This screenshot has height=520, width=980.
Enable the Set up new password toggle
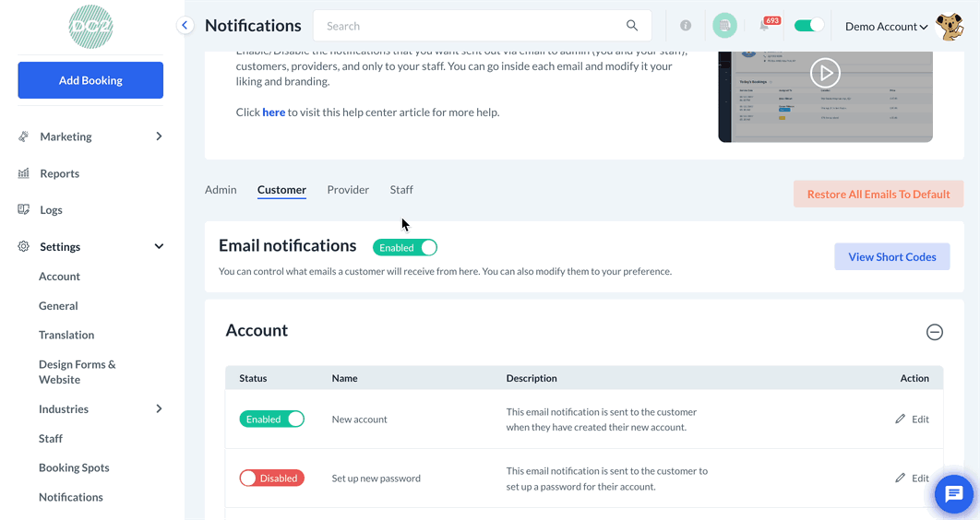272,479
